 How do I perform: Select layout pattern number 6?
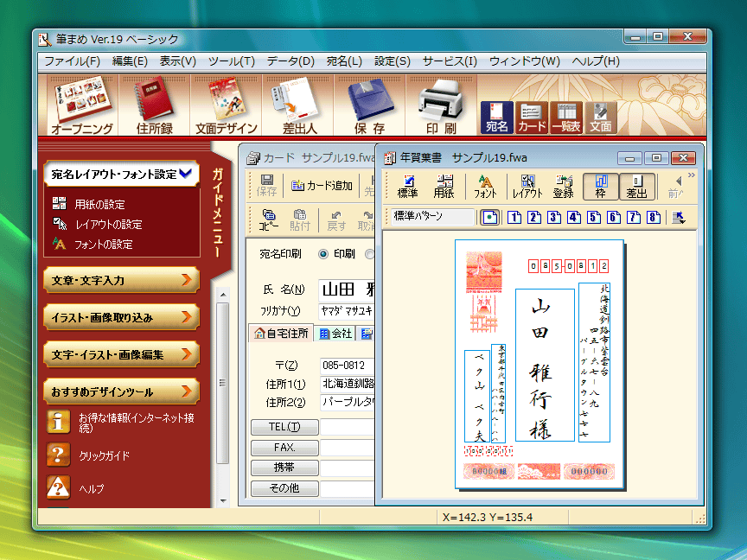[x=614, y=218]
